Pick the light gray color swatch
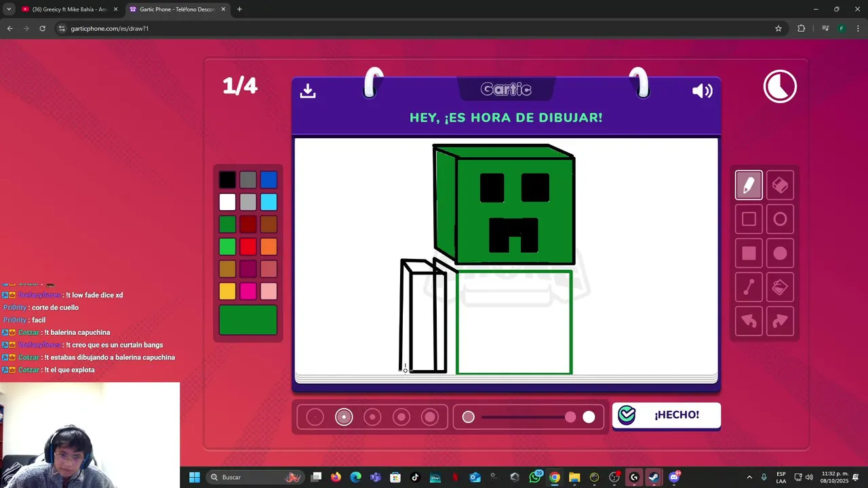This screenshot has width=868, height=488. (248, 202)
